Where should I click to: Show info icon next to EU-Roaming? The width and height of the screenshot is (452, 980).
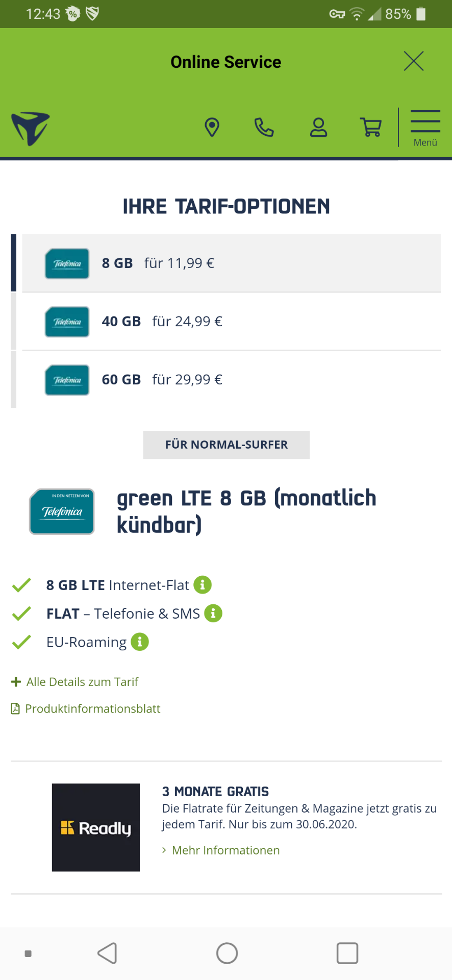(x=140, y=642)
